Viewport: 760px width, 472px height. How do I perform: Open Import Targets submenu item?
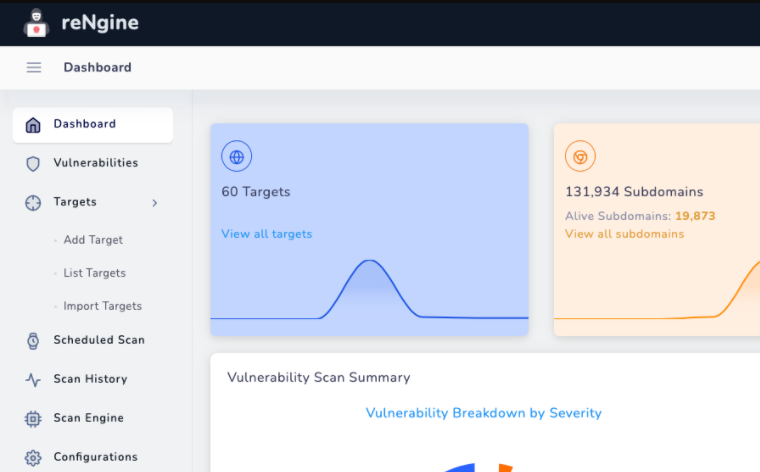click(x=102, y=306)
